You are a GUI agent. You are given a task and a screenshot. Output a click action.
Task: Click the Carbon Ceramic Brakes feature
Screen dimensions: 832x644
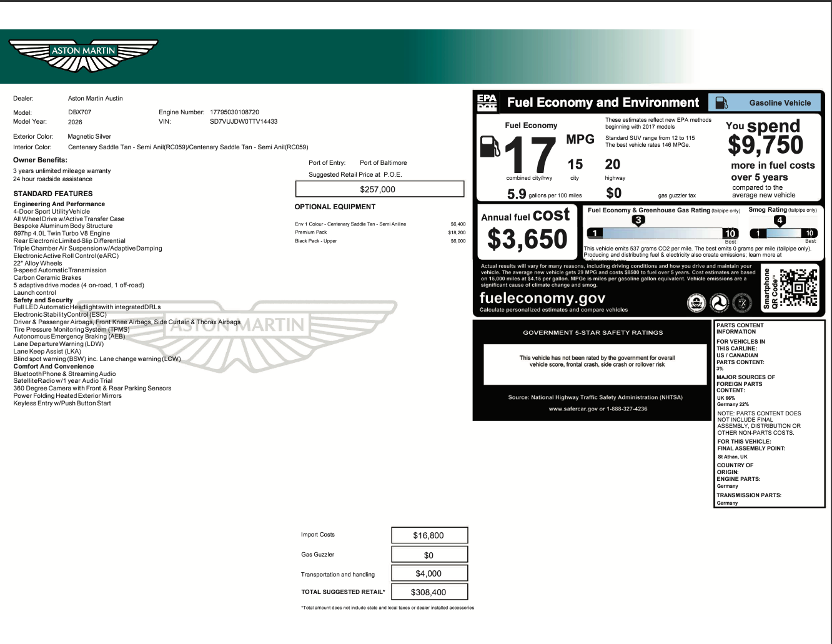(47, 278)
